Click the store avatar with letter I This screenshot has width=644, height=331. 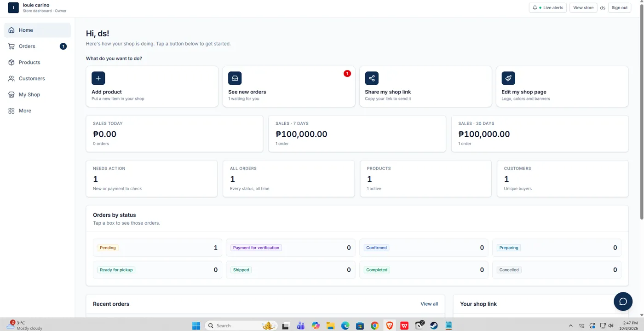coord(13,8)
